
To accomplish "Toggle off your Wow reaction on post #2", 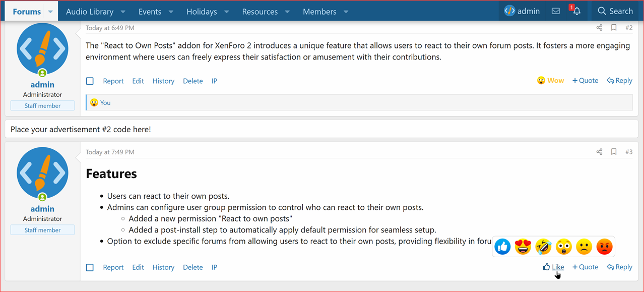I will (550, 80).
